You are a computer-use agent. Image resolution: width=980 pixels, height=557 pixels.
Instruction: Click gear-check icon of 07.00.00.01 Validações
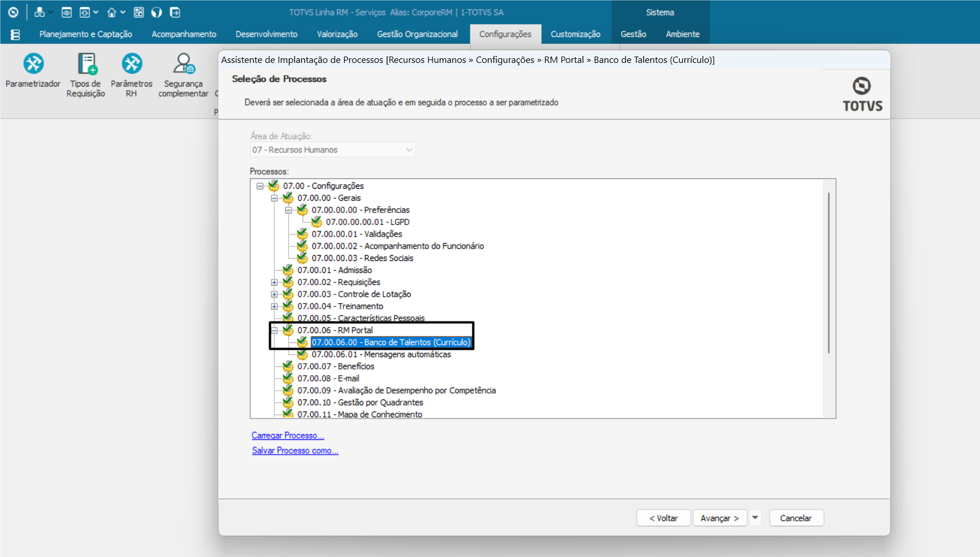tap(302, 234)
